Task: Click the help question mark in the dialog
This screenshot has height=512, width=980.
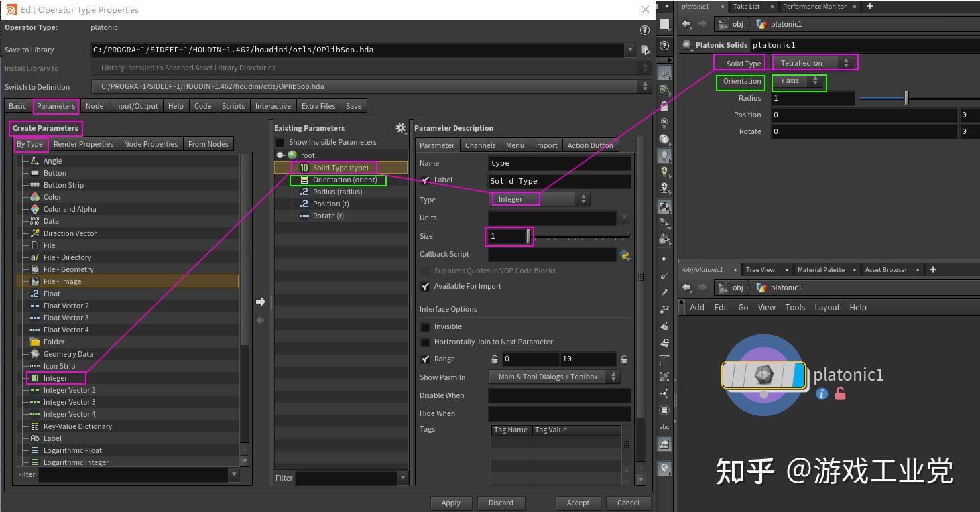Action: [644, 29]
